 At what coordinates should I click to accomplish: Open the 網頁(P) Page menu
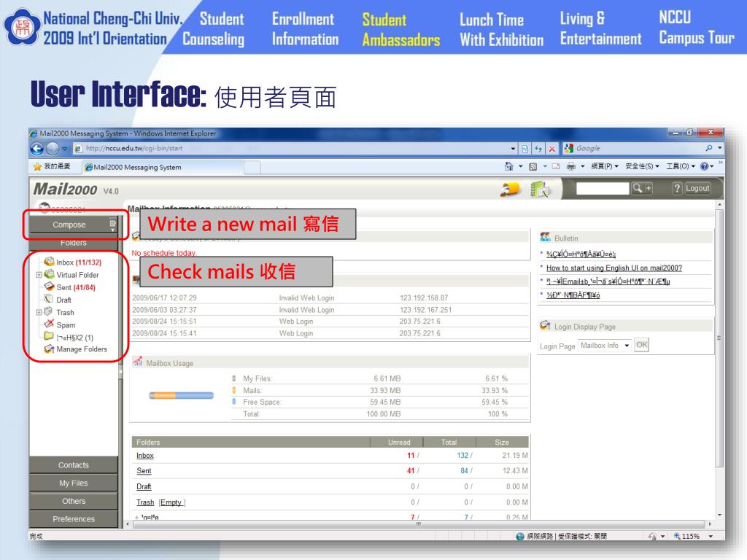click(x=605, y=166)
